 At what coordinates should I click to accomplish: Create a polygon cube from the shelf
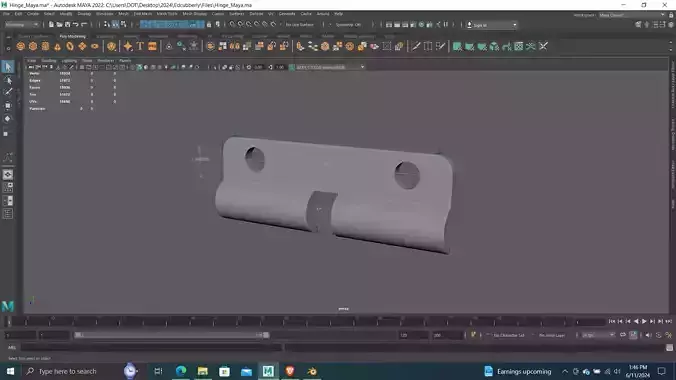tap(33, 46)
